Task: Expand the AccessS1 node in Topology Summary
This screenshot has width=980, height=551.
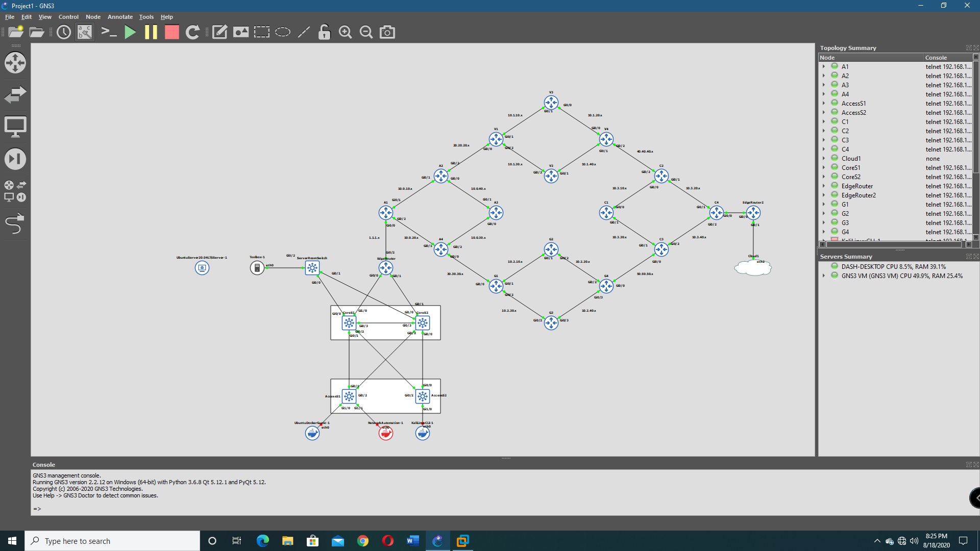Action: point(823,104)
